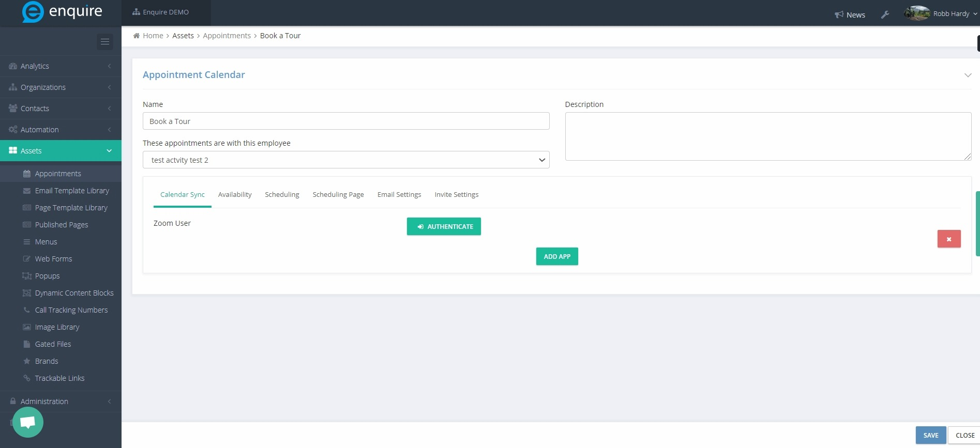Screen dimensions: 980x448
Task: Click the Organizations sitemap icon
Action: [x=13, y=87]
